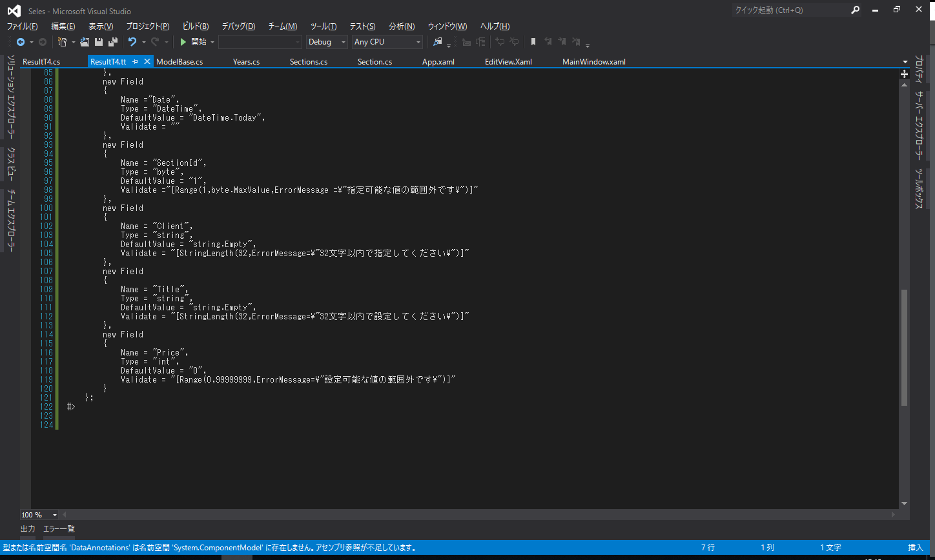This screenshot has height=560, width=935.
Task: Switch to the ModelBase.cs tab
Action: coord(178,61)
